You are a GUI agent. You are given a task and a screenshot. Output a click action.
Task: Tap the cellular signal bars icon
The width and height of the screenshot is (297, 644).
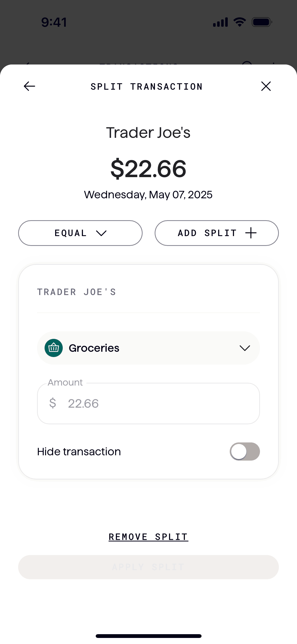pos(220,22)
